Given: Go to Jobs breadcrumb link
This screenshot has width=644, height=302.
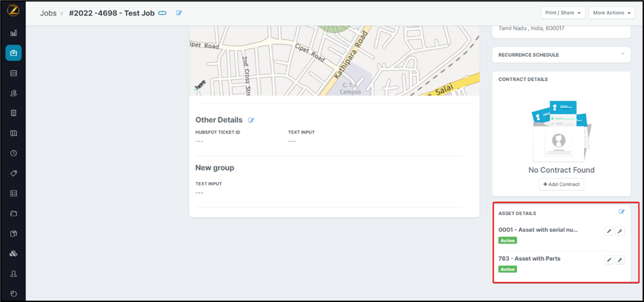Looking at the screenshot, I should pos(48,13).
